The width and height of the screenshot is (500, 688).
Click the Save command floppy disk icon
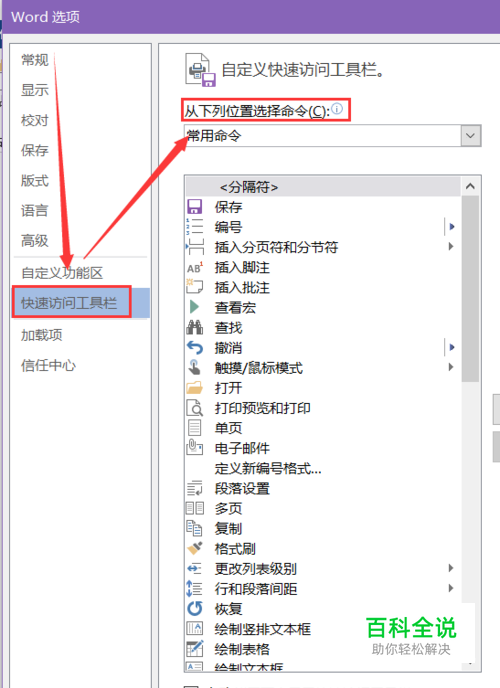(x=194, y=207)
